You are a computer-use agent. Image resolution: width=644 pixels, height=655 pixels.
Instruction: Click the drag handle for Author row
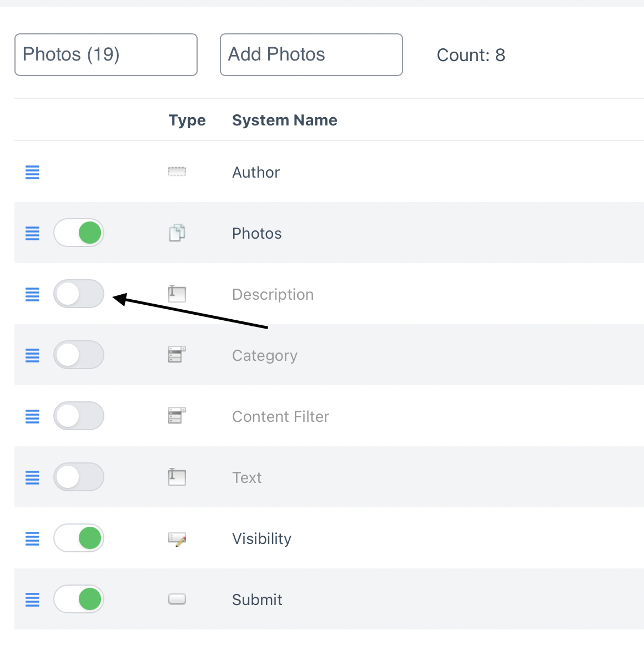(32, 173)
